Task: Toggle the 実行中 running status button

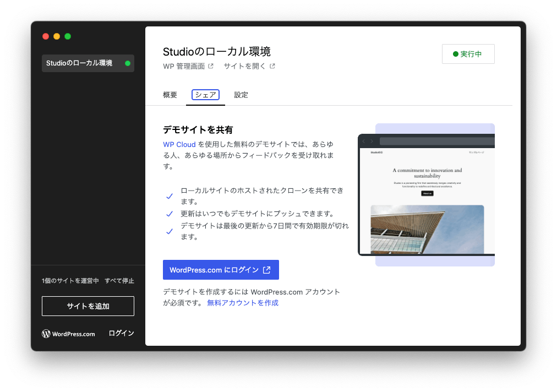Action: pos(468,54)
